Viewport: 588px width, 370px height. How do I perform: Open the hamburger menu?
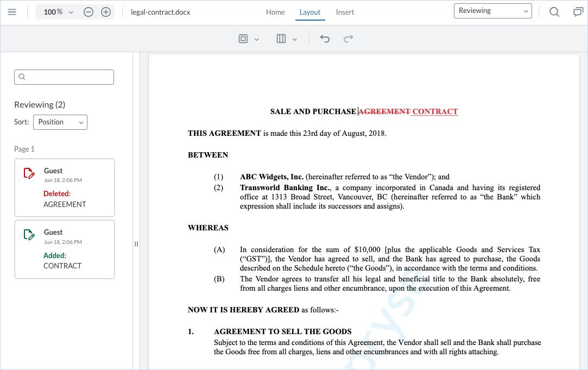point(12,12)
